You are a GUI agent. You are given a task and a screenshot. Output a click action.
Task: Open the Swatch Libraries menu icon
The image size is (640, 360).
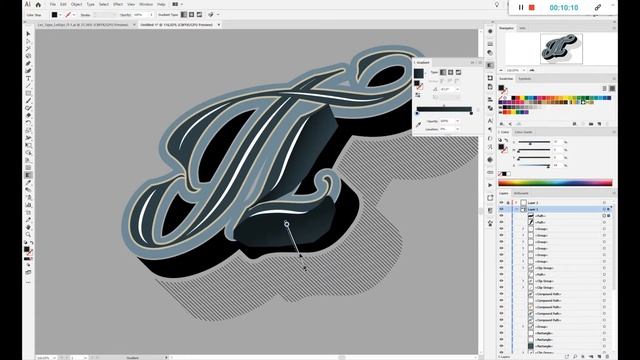click(x=502, y=124)
